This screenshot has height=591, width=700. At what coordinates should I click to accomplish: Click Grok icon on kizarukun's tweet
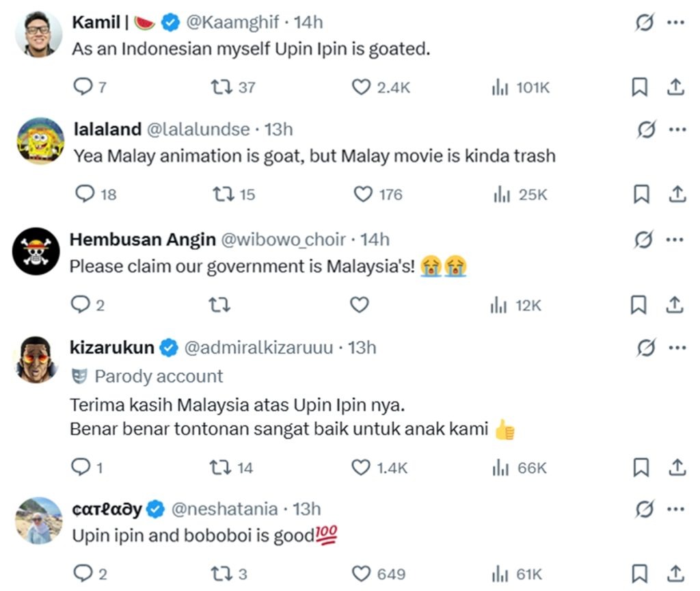(643, 348)
